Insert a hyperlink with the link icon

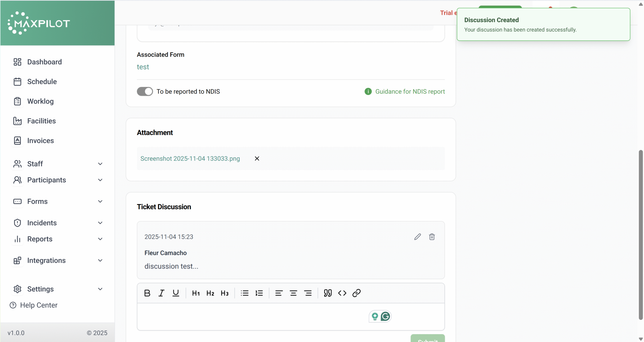[356, 293]
